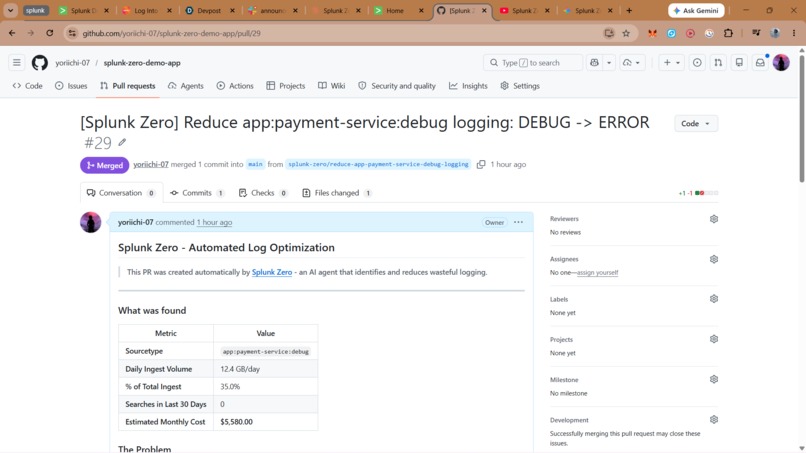This screenshot has height=453, width=806.
Task: Select the 12.4 GB/day table value
Action: (240, 369)
